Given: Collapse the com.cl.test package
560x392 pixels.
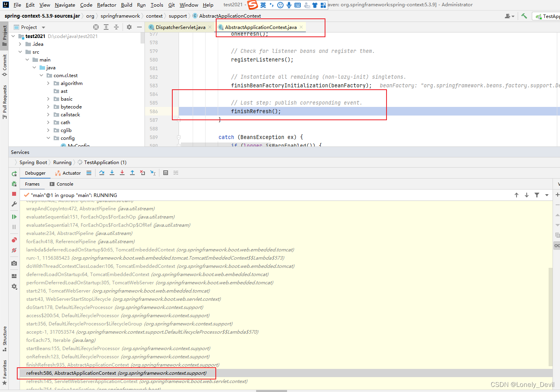Looking at the screenshot, I should 42,75.
